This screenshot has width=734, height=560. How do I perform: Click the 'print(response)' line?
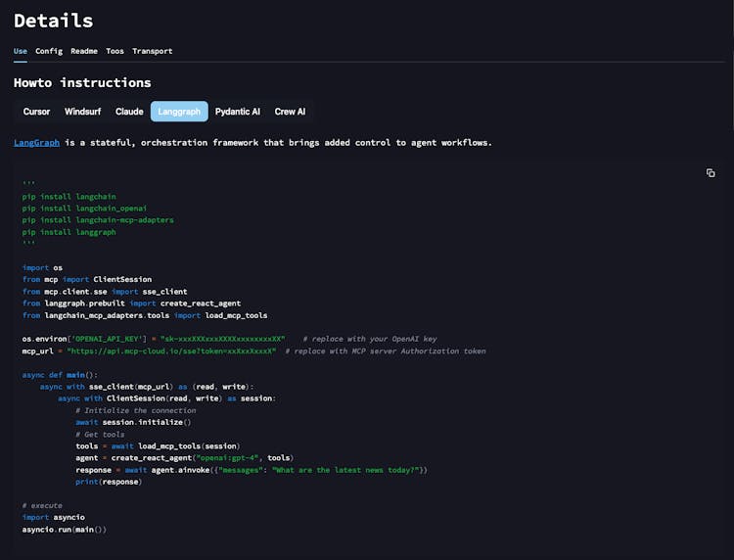109,482
